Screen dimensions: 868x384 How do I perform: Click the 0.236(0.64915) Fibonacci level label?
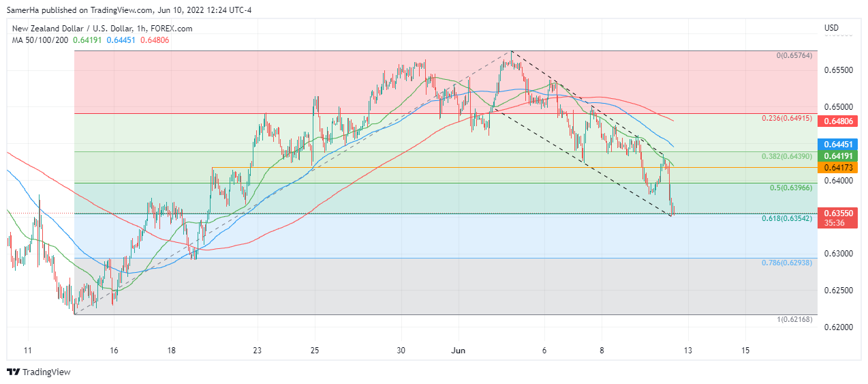(x=786, y=119)
